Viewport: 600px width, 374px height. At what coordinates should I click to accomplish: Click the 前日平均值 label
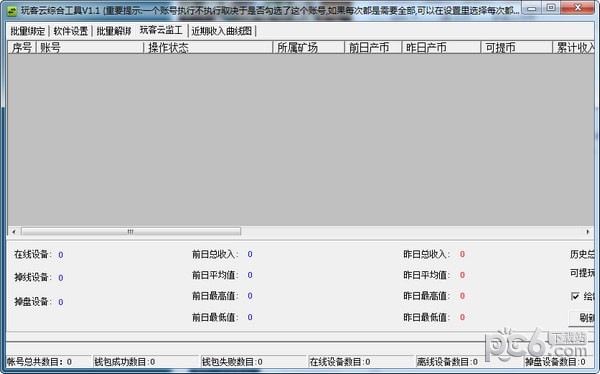point(215,275)
